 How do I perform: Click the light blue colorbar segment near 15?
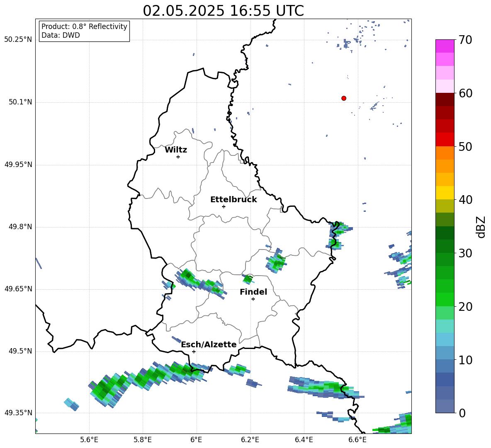(445, 340)
